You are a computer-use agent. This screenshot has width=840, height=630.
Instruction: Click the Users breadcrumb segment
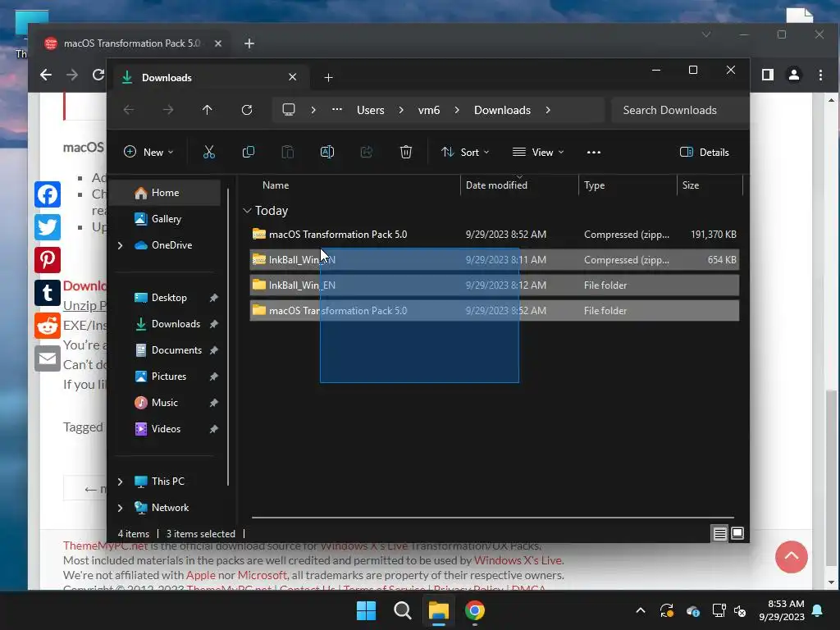[x=371, y=110]
